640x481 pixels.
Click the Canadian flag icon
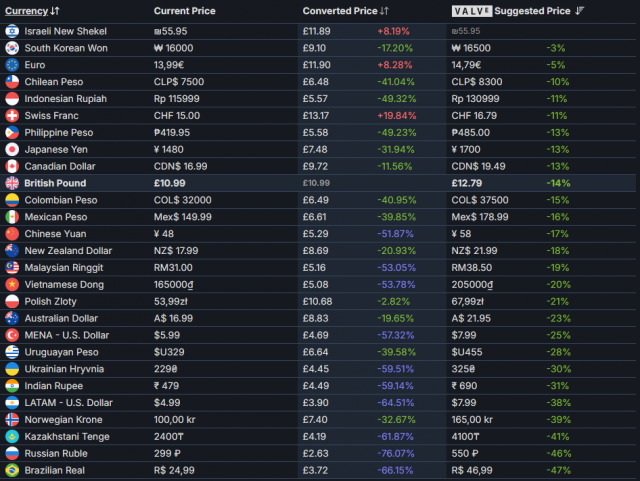tap(13, 166)
